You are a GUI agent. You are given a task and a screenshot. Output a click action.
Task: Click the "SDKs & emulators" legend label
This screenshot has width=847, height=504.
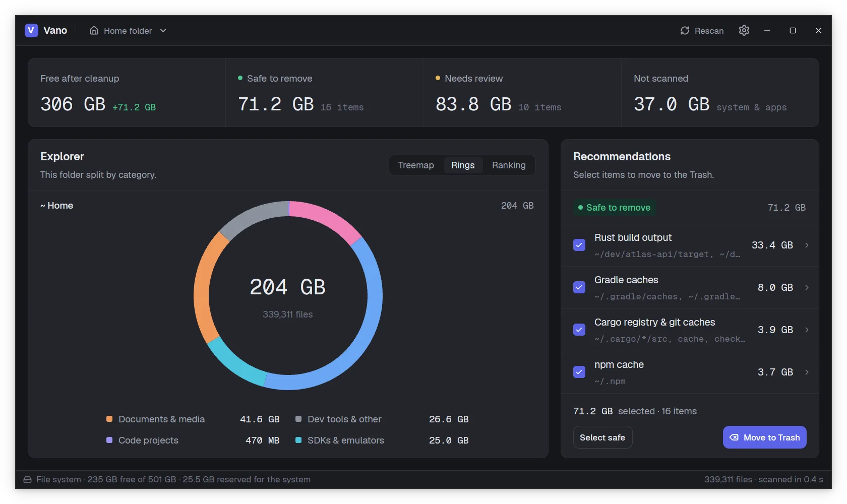(346, 440)
